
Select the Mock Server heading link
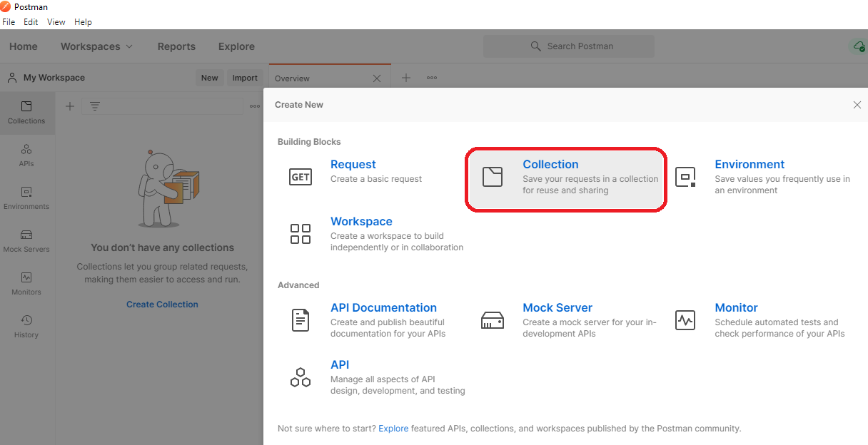[557, 307]
